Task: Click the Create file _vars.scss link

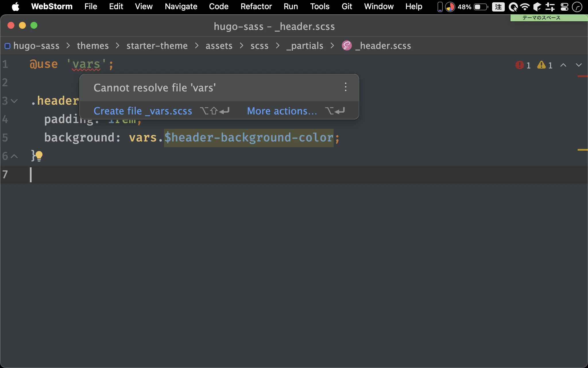Action: [143, 111]
